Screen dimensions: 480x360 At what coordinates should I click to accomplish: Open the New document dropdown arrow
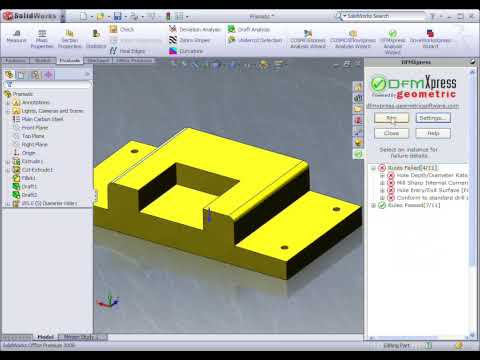[91, 16]
